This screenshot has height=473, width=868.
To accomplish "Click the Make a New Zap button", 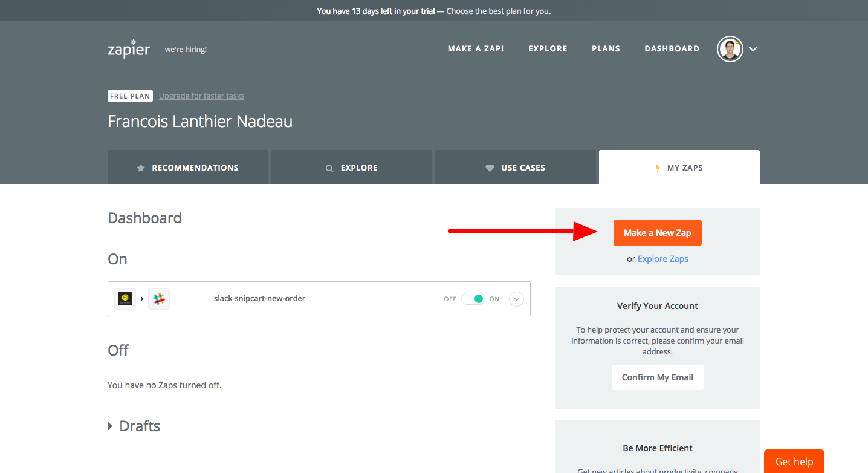I will [658, 233].
